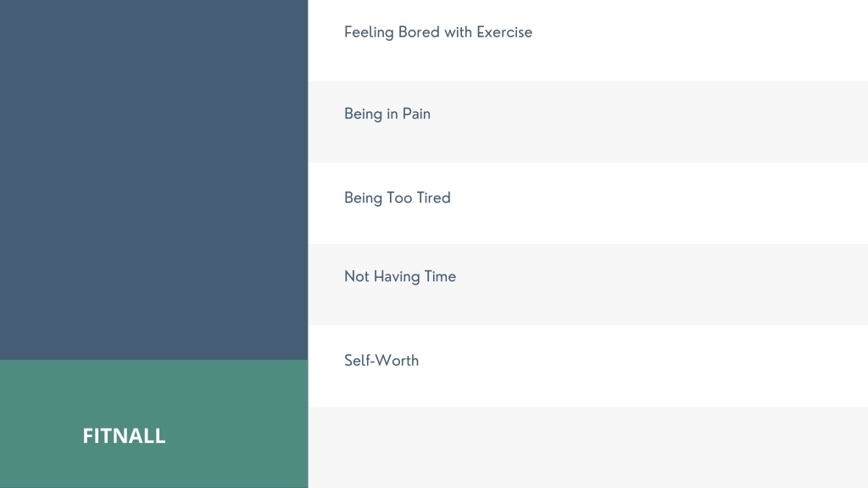Screen dimensions: 868x488
Task: Click the FITNALL logo text
Action: click(x=124, y=436)
